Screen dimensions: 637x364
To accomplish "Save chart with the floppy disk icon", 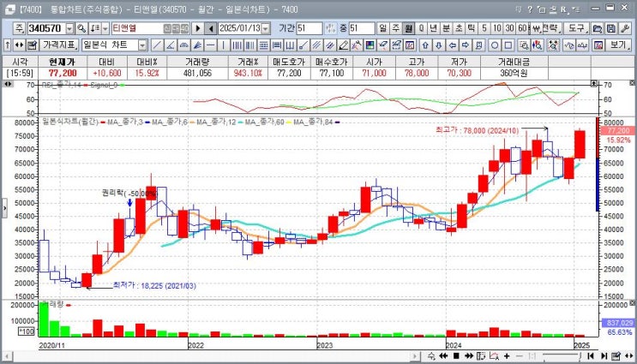I will [611, 28].
